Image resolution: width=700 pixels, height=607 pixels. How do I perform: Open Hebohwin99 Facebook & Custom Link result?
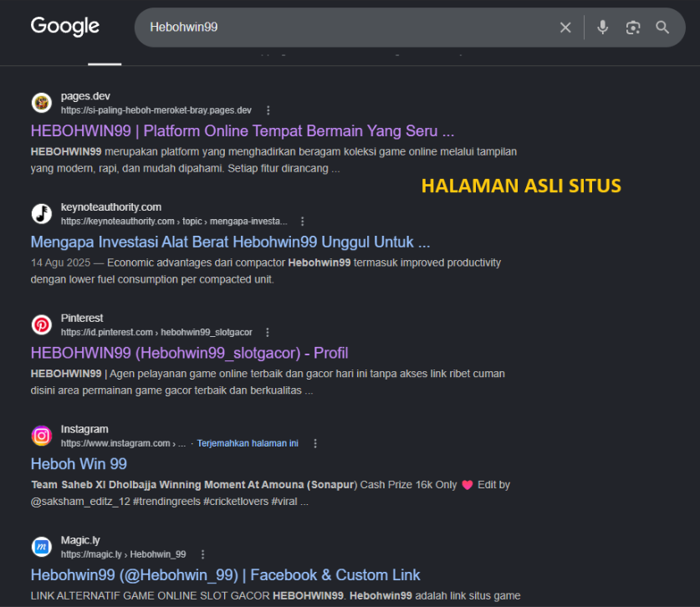tap(226, 575)
